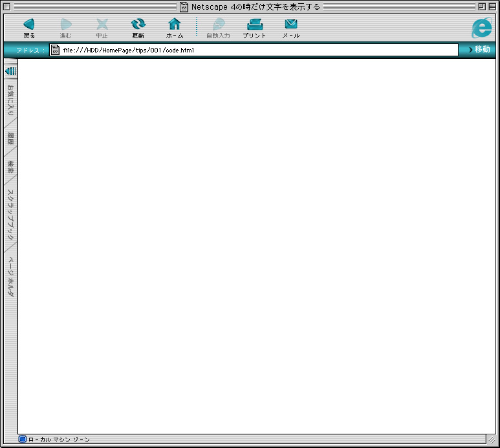Open mail via メール icon
500x448 pixels.
coord(291,24)
